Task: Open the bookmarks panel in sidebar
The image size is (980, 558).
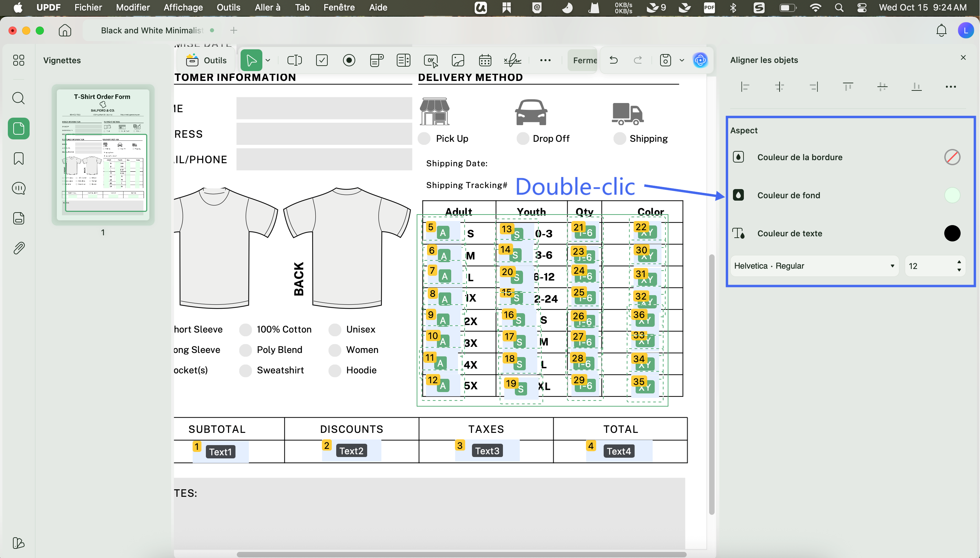Action: (x=18, y=158)
